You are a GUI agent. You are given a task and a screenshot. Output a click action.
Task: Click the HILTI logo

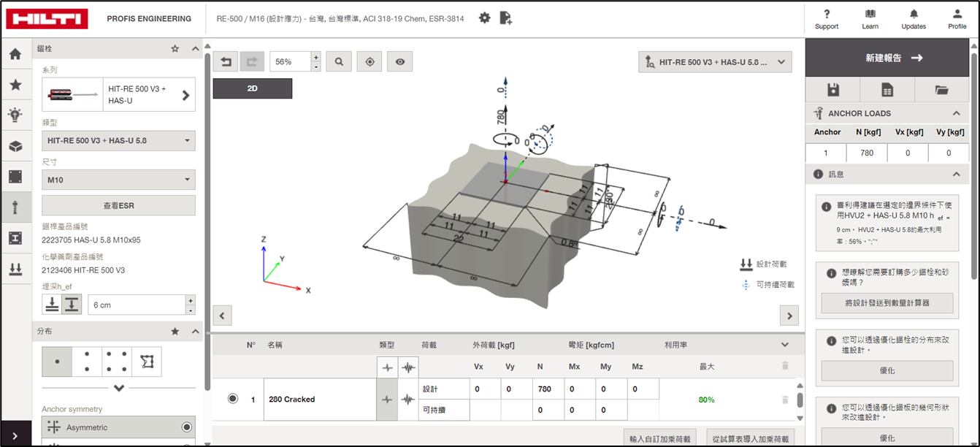point(47,18)
